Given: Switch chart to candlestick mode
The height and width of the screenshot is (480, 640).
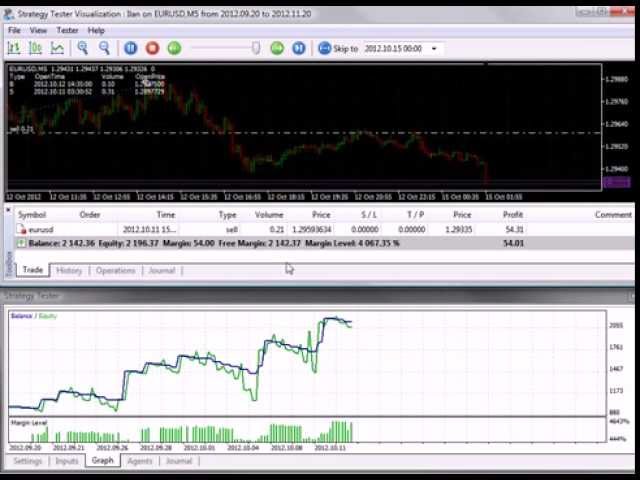Looking at the screenshot, I should (x=36, y=48).
